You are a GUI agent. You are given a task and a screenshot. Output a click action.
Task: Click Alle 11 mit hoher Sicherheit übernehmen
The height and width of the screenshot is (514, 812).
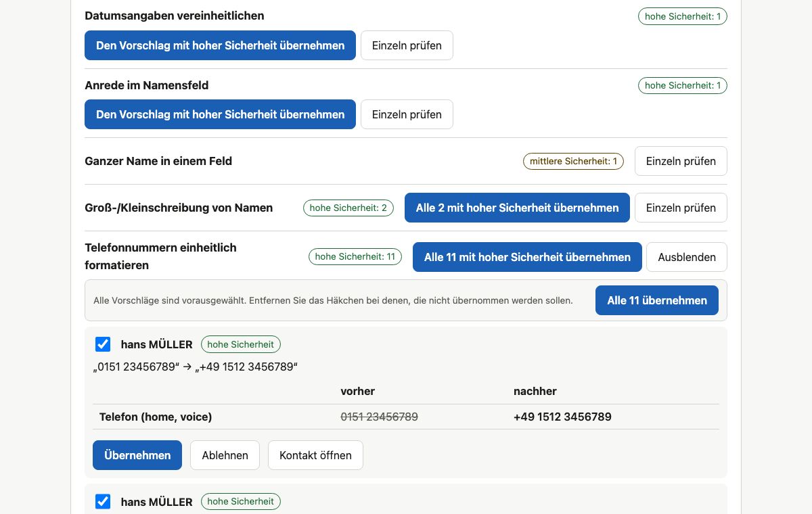527,257
